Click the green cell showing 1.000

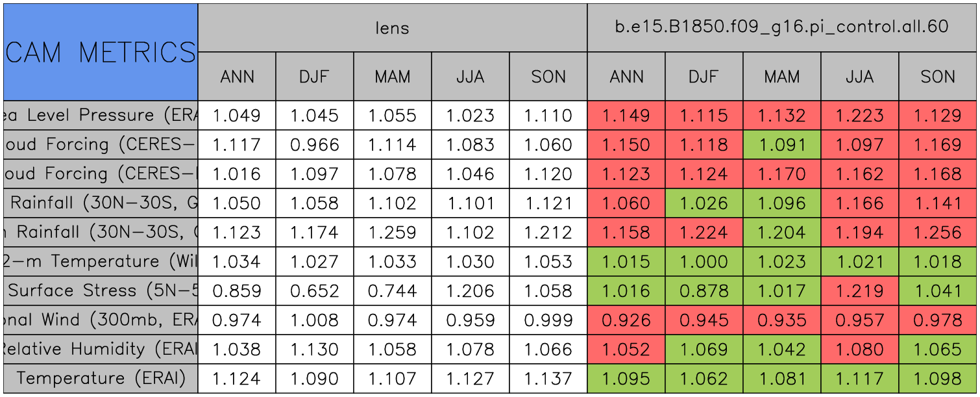pyautogui.click(x=704, y=262)
